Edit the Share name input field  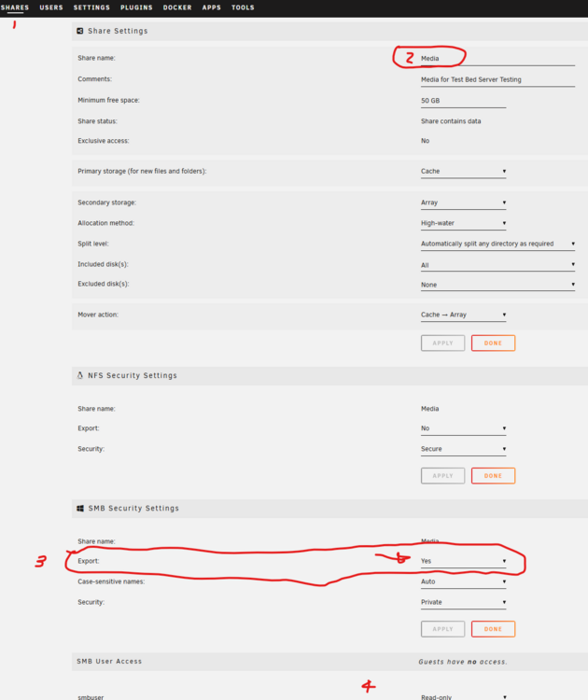click(x=497, y=59)
